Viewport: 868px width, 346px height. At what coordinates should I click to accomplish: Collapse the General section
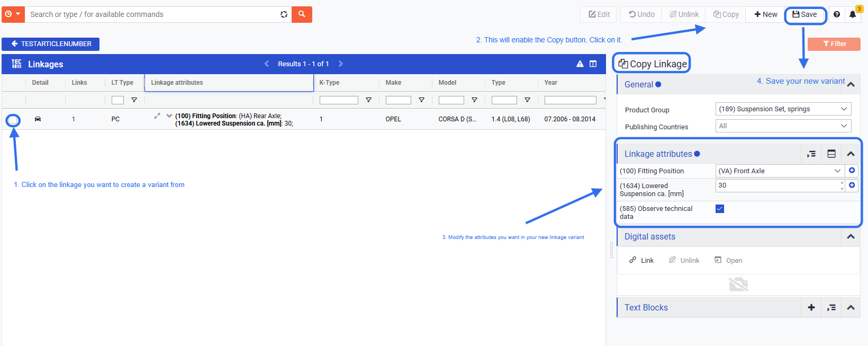[851, 84]
